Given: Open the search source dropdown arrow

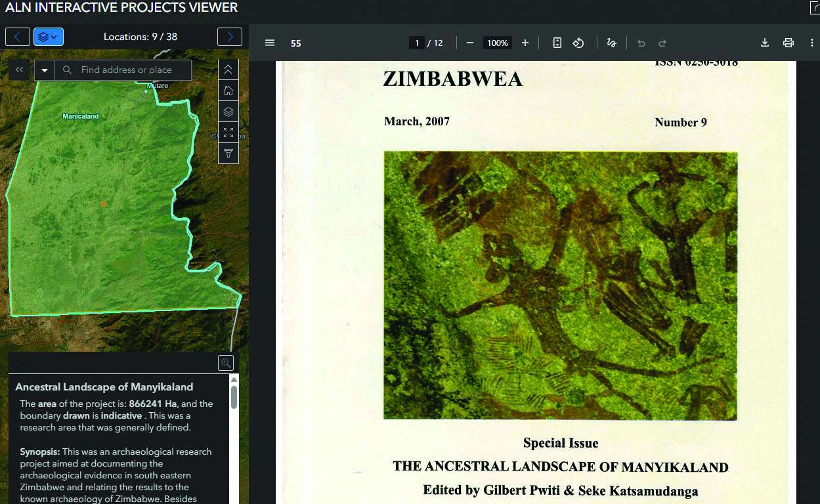Looking at the screenshot, I should pyautogui.click(x=45, y=70).
